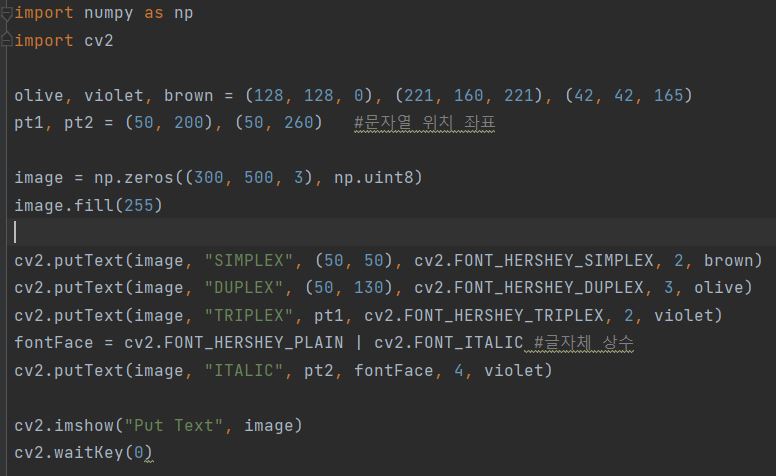The height and width of the screenshot is (476, 776).
Task: Click 'np.uint8' in the image assignment line
Action: [x=374, y=177]
